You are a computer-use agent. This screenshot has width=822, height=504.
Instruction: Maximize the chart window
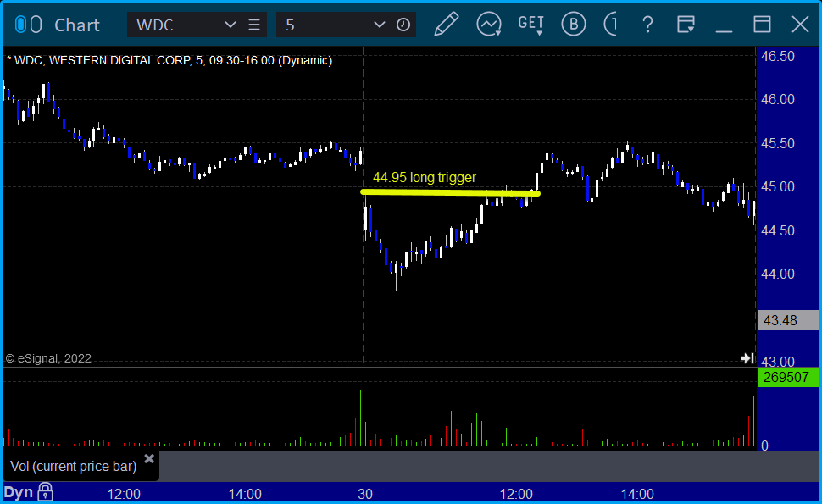pyautogui.click(x=762, y=25)
